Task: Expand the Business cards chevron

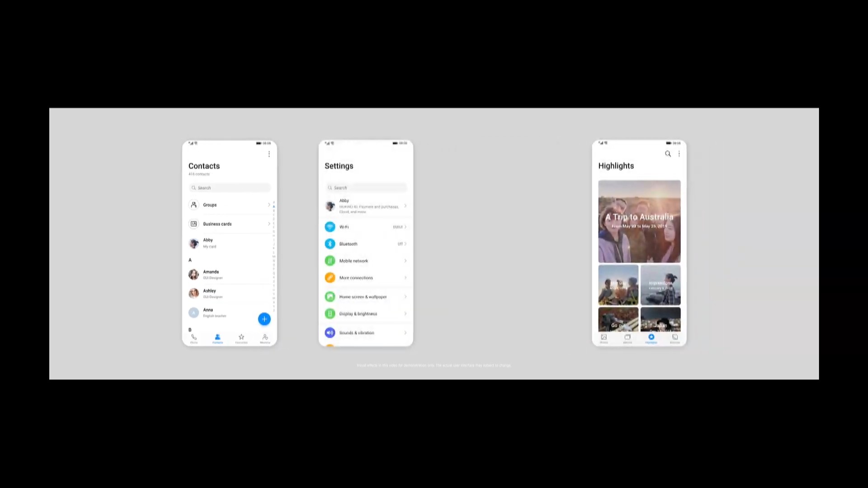Action: click(269, 224)
